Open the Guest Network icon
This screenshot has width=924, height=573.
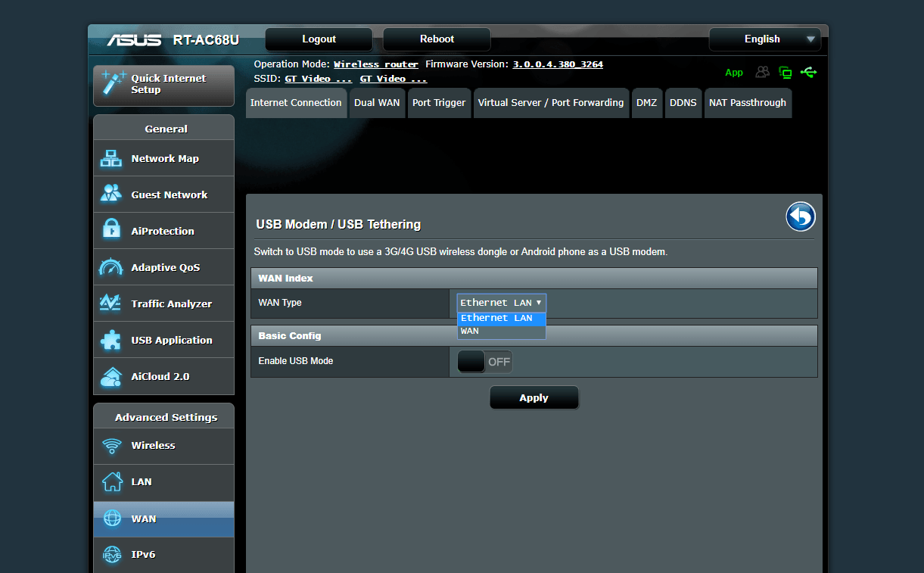point(111,195)
